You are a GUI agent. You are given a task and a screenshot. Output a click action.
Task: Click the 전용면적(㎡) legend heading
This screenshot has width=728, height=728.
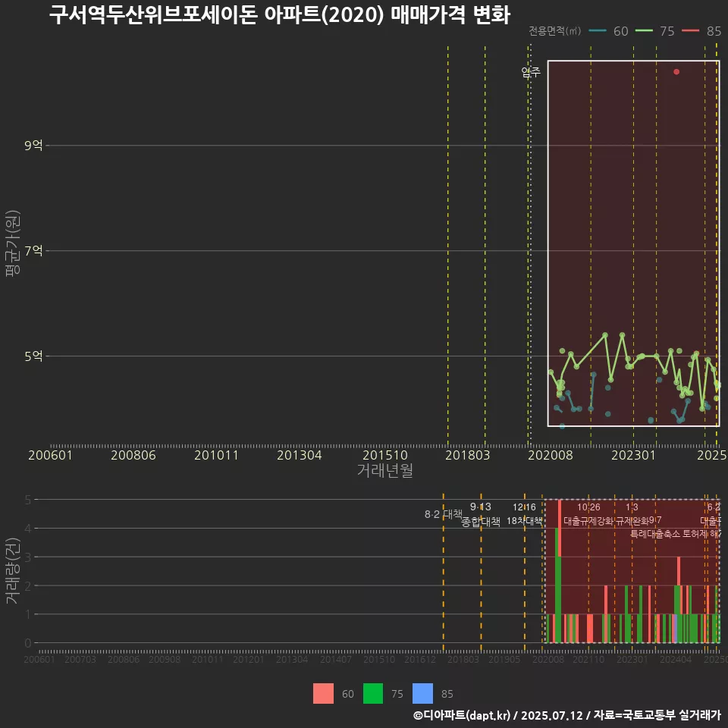(555, 31)
